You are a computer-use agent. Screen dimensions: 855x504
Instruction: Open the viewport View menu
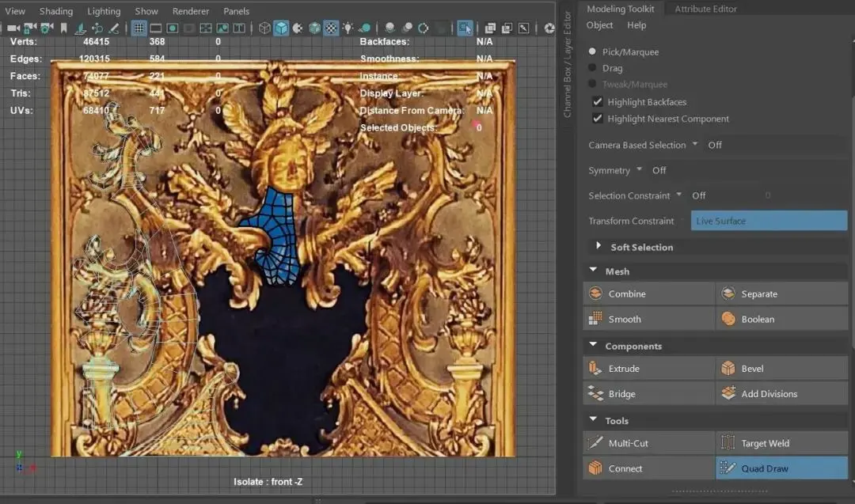coord(15,11)
